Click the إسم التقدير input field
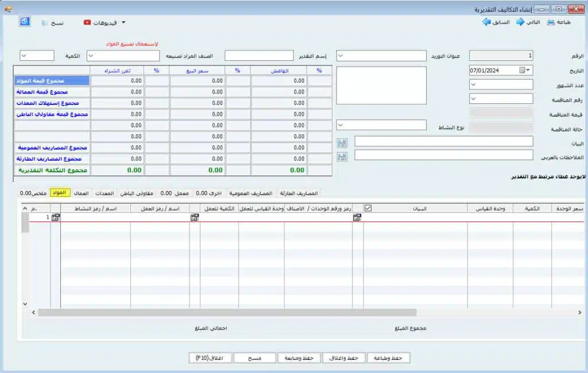The width and height of the screenshot is (588, 373). tap(258, 56)
